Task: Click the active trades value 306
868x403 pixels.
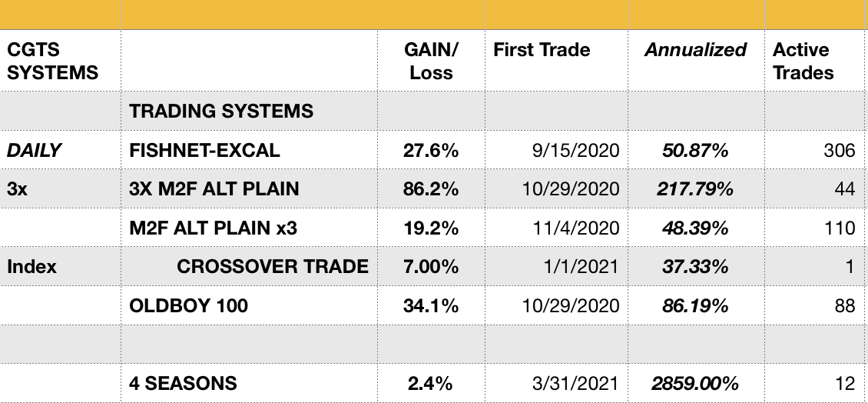Action: (838, 150)
